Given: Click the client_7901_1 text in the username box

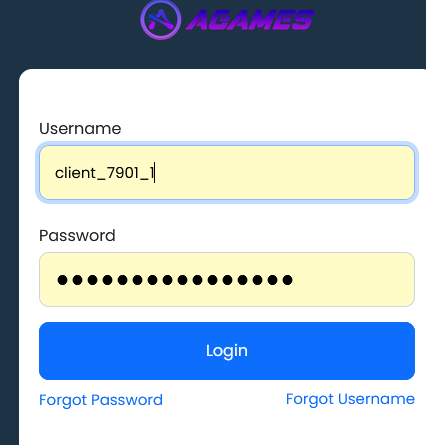Looking at the screenshot, I should tap(105, 173).
